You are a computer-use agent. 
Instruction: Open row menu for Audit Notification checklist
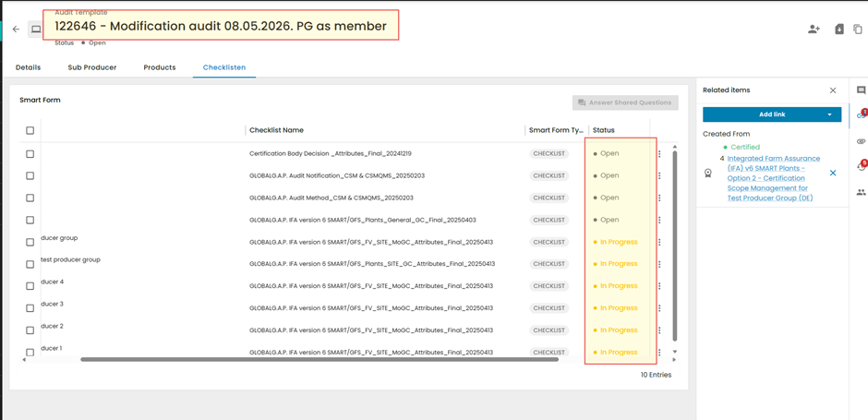pyautogui.click(x=659, y=175)
